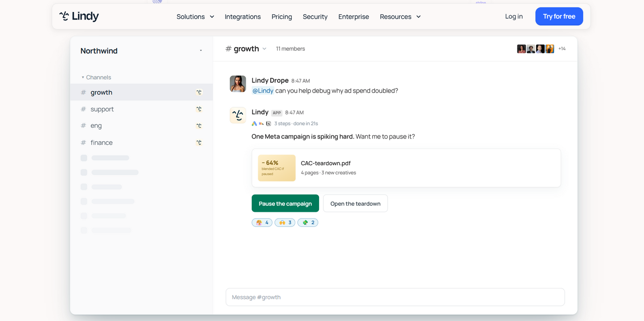Click the Lindy app avatar icon

pos(238,115)
